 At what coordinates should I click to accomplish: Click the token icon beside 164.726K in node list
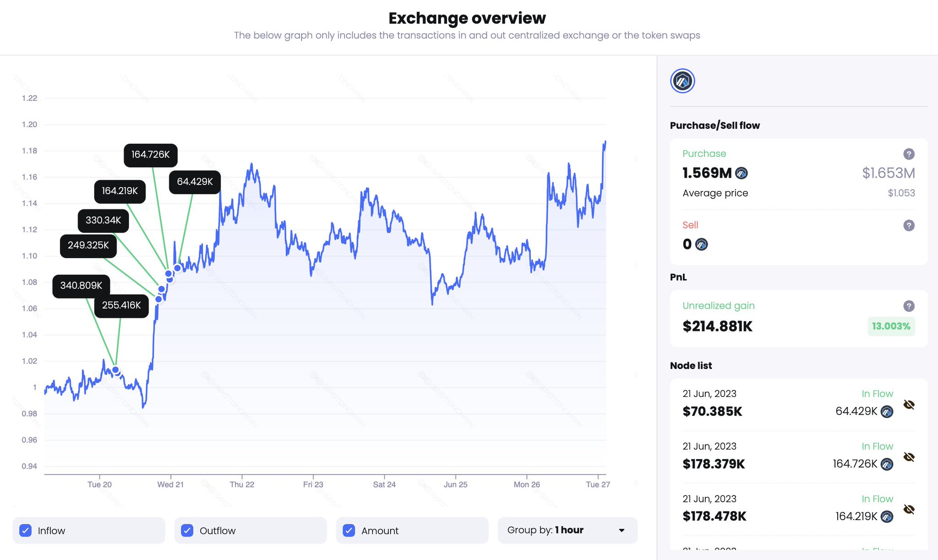pyautogui.click(x=887, y=464)
